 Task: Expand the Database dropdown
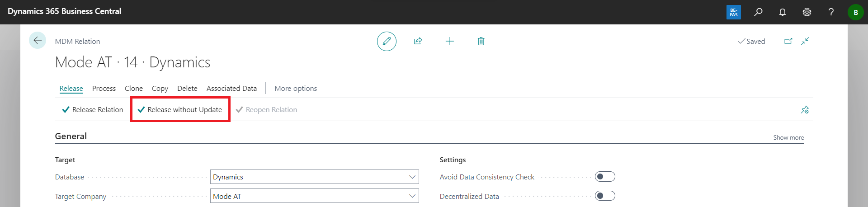(x=412, y=177)
